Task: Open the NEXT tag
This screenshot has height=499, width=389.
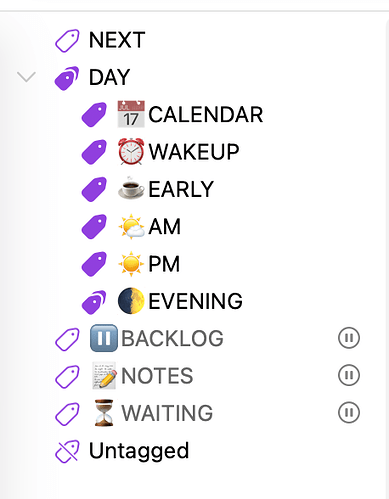Action: (x=117, y=40)
